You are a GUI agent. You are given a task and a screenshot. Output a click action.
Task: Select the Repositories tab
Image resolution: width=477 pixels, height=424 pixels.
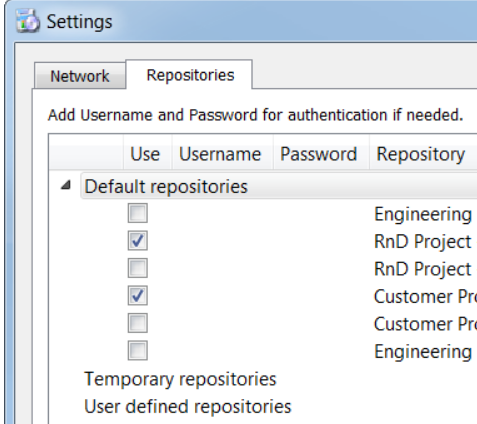[x=189, y=75]
